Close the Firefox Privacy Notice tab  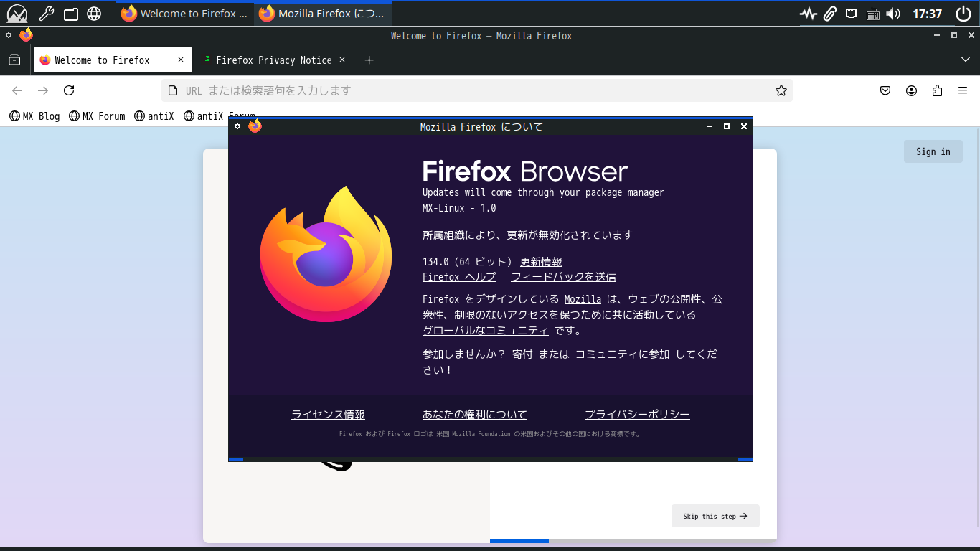(342, 60)
